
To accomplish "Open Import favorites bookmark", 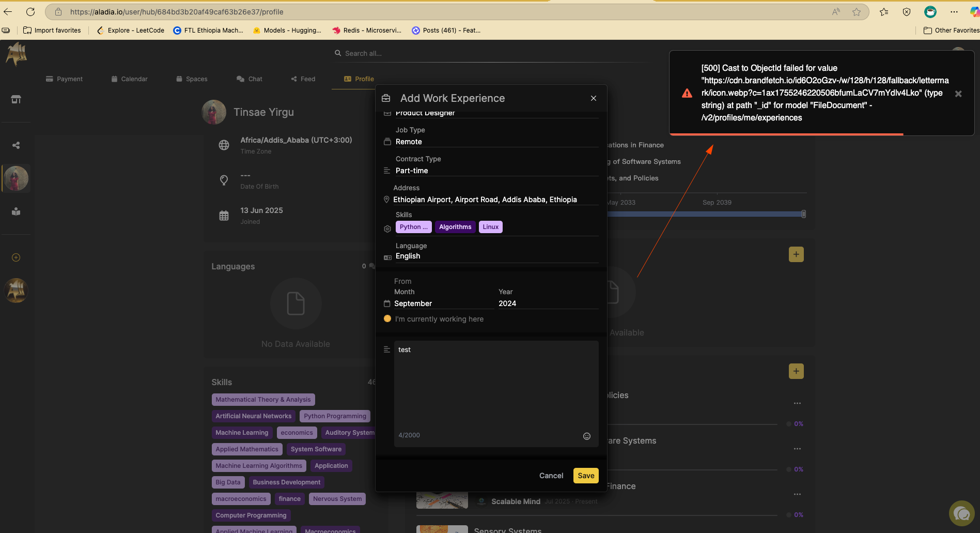I will (x=52, y=31).
